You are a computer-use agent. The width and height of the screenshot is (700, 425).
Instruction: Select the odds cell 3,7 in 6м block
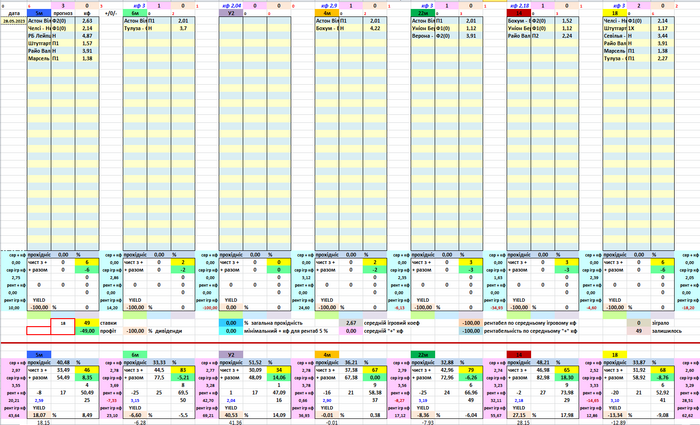[x=183, y=28]
